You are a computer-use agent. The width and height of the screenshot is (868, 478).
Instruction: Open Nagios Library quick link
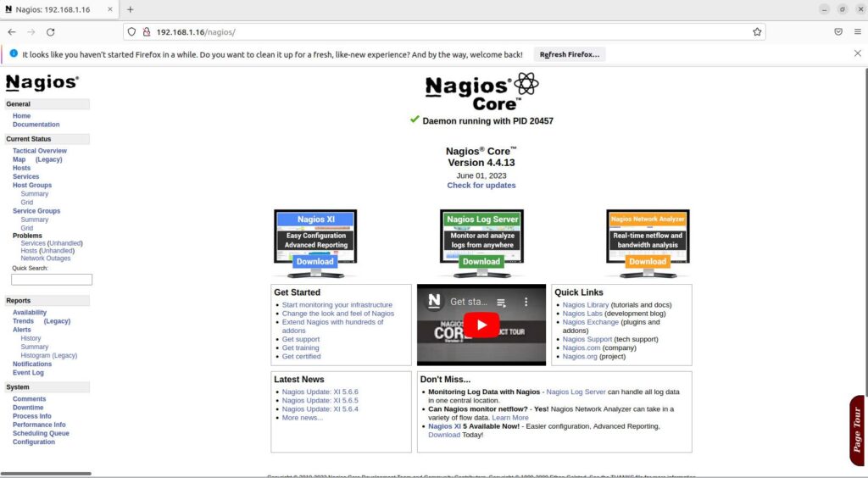[585, 305]
